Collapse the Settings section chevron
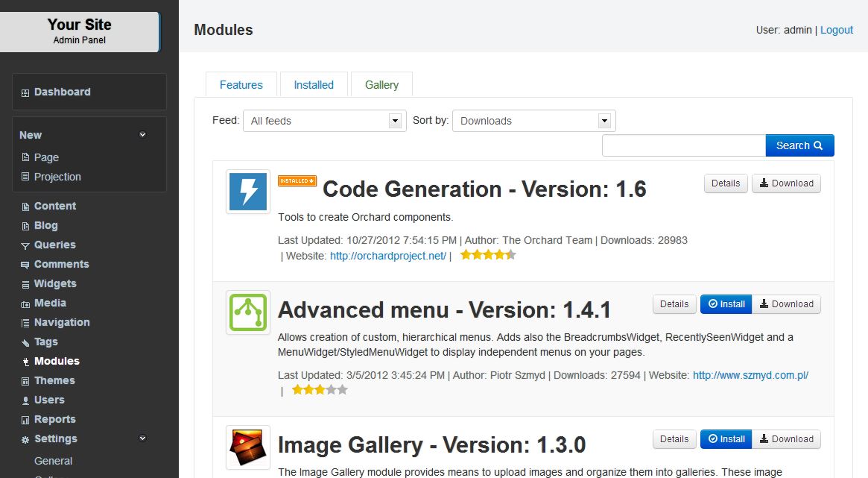This screenshot has height=478, width=868. click(142, 438)
